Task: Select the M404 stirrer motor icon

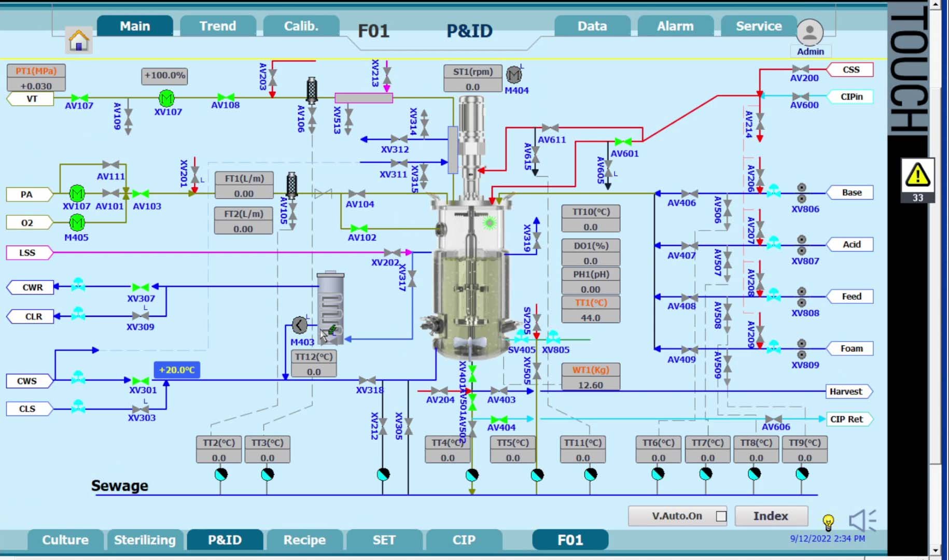Action: click(513, 76)
